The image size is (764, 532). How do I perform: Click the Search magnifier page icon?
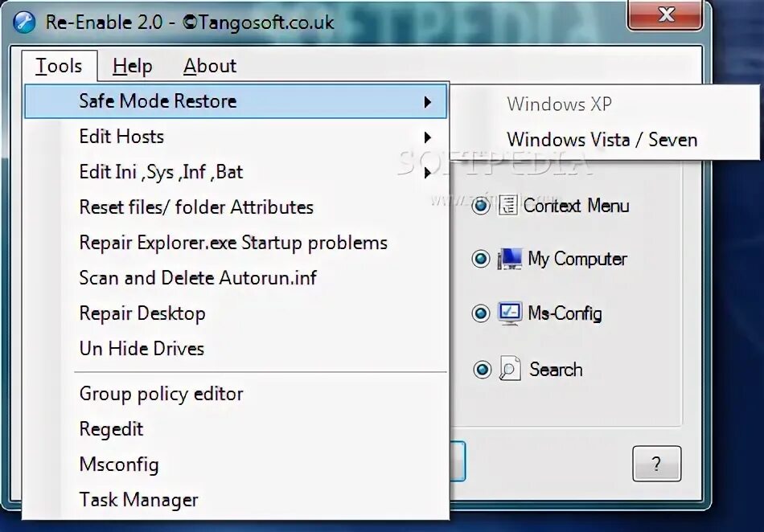[510, 368]
